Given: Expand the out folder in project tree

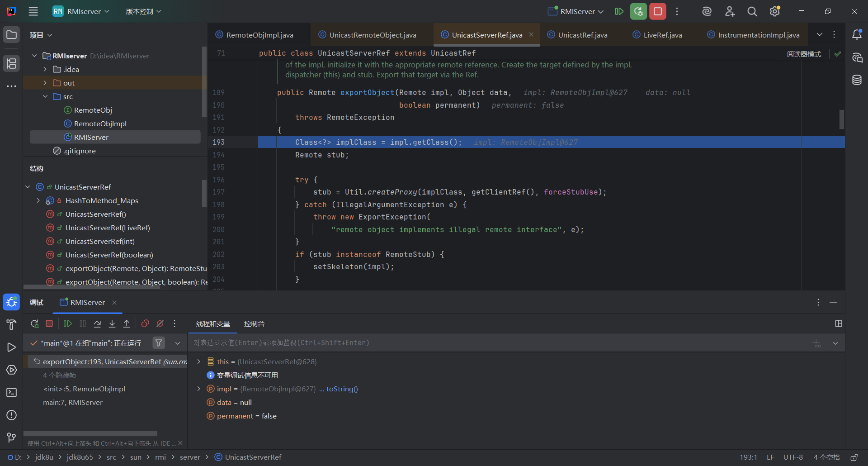Looking at the screenshot, I should (x=45, y=83).
